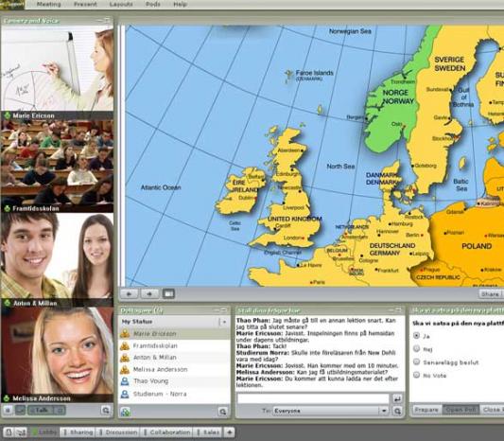Toggle the camera icon in Camera pod

click(20, 410)
